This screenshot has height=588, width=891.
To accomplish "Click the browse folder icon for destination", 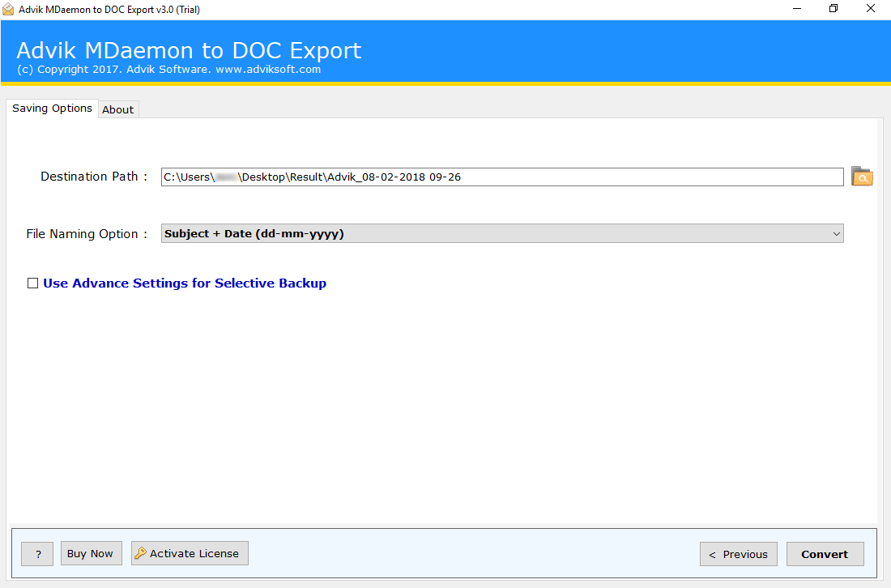I will pos(862,177).
